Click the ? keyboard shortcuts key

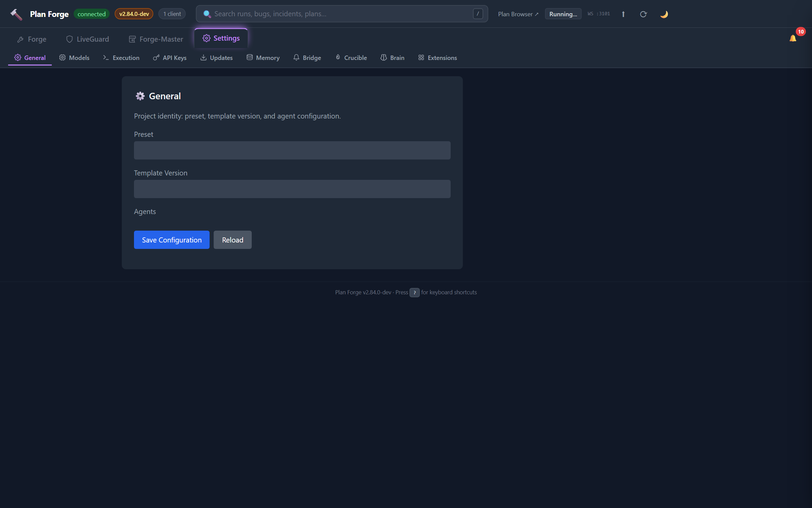pyautogui.click(x=414, y=292)
